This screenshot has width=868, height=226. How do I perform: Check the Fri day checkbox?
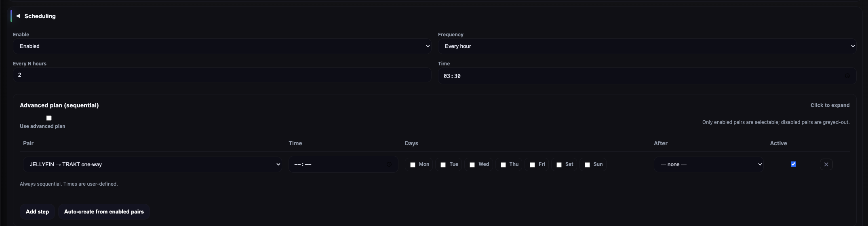(x=532, y=165)
